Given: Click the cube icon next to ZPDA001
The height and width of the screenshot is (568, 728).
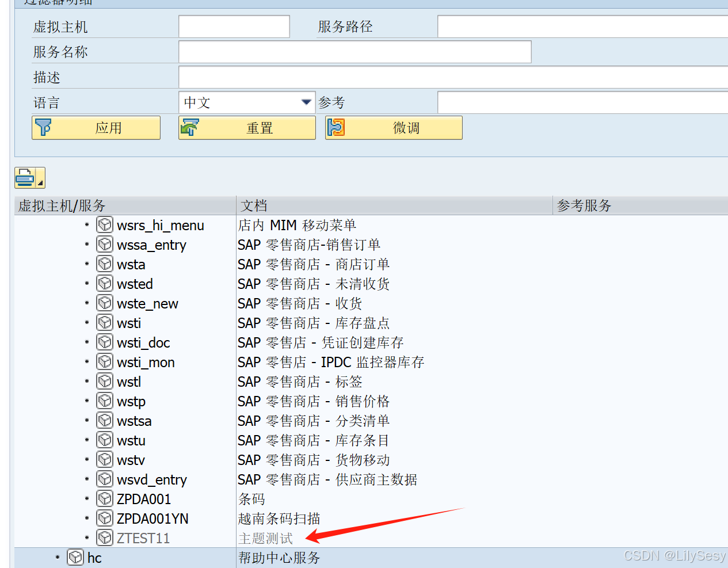Looking at the screenshot, I should pyautogui.click(x=105, y=498).
